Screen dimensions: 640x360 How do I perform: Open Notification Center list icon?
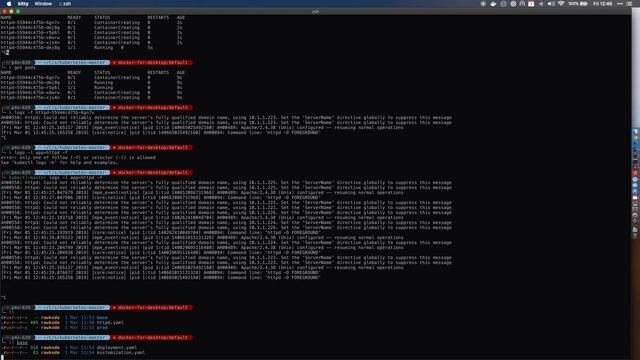click(629, 4)
